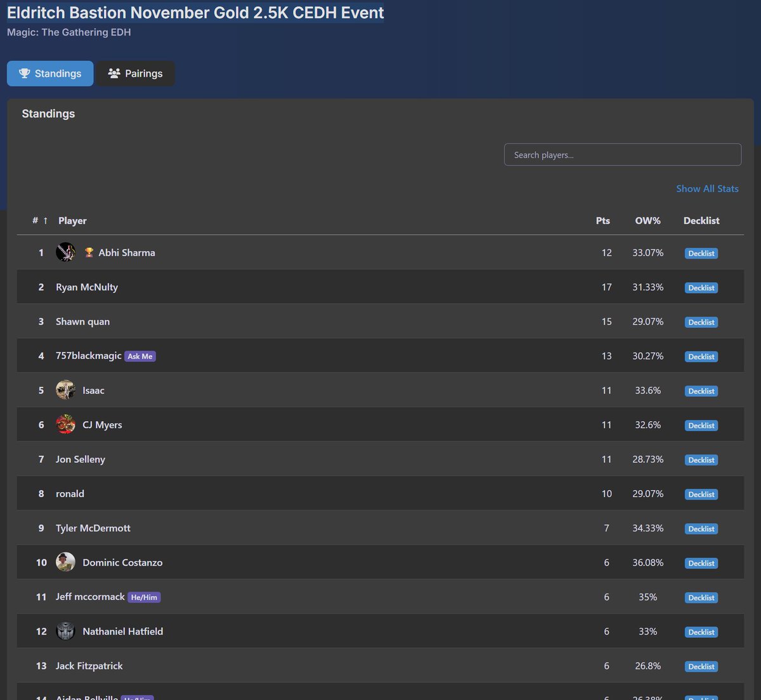Click OW% value 30.27% for 757blackmagic
Screen dimensions: 761x700
[648, 356]
